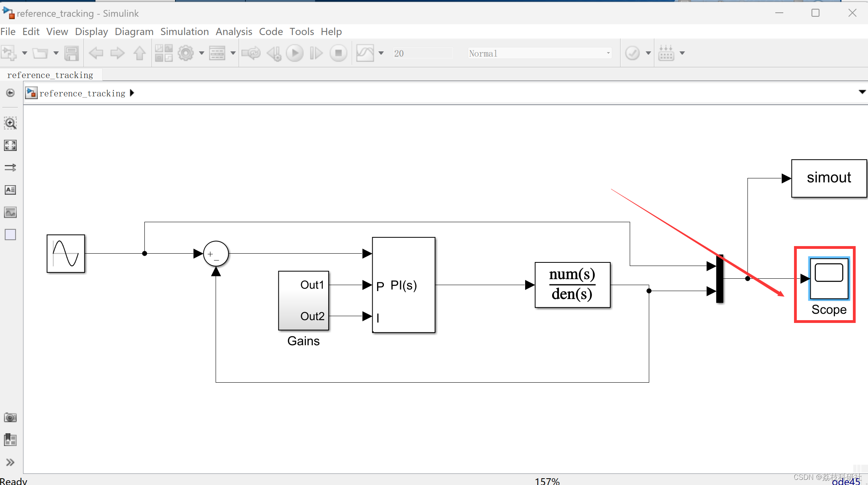Image resolution: width=868 pixels, height=485 pixels.
Task: Expand the reference_tracking breadcrumb arrow
Action: point(132,93)
